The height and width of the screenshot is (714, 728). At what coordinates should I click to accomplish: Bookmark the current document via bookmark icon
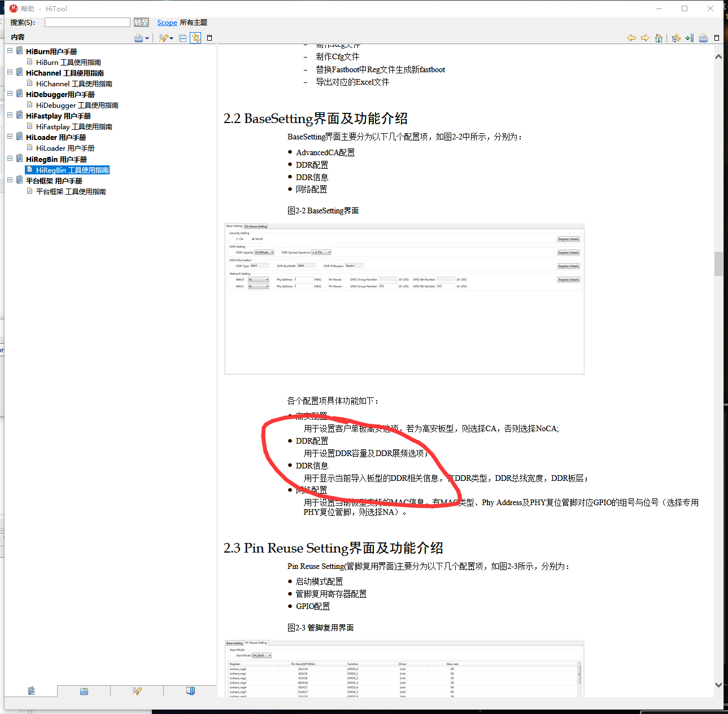click(x=689, y=38)
